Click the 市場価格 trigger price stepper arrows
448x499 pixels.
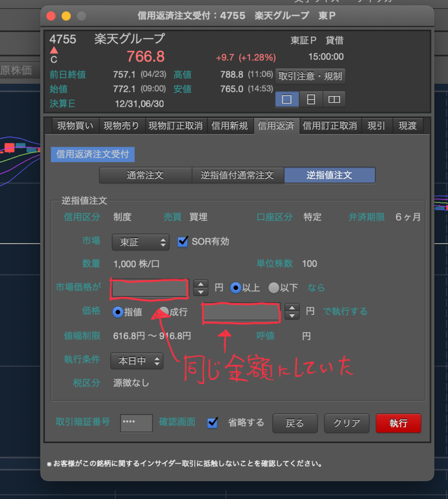pos(201,288)
